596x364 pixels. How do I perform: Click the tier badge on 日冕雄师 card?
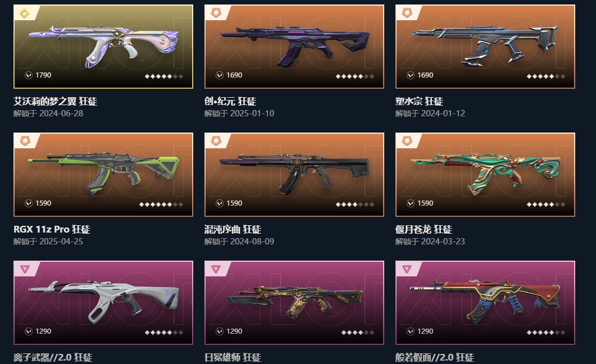(x=216, y=270)
